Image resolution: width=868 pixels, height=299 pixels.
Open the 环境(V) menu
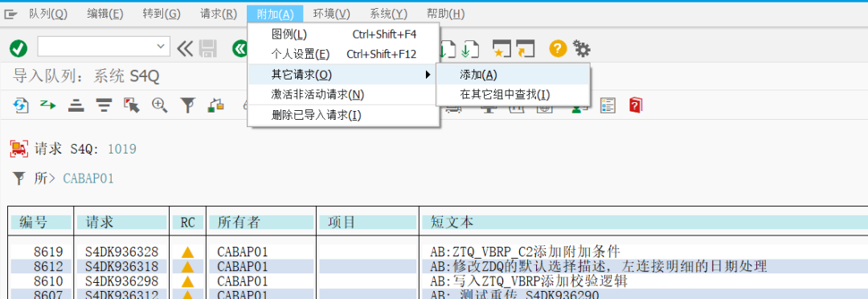332,14
